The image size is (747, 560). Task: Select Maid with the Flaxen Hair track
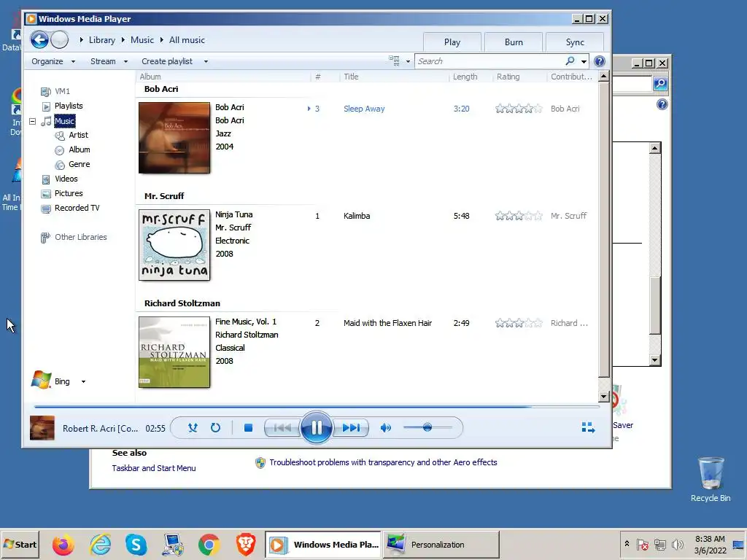click(388, 323)
